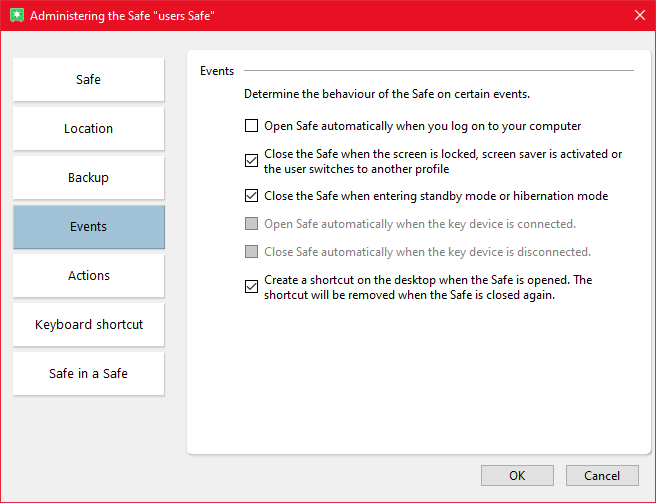Enable open Safe automatically on log on
Viewport: 656px width, 503px height.
[251, 127]
